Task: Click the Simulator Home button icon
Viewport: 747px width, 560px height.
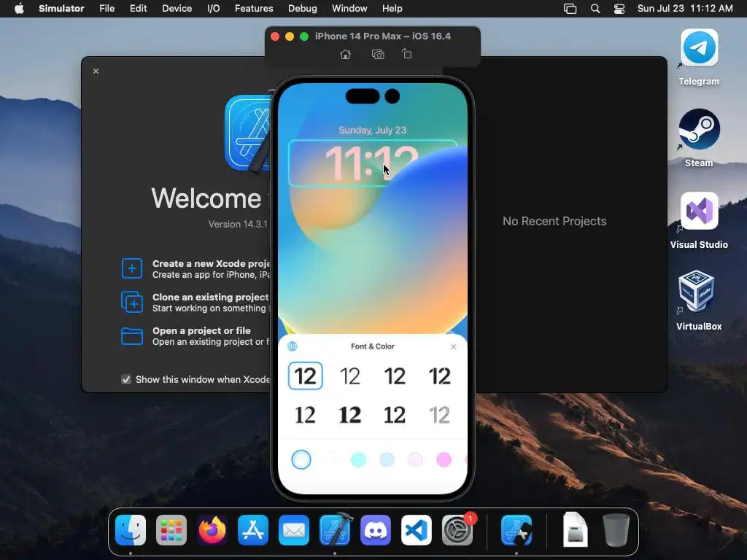Action: (345, 54)
